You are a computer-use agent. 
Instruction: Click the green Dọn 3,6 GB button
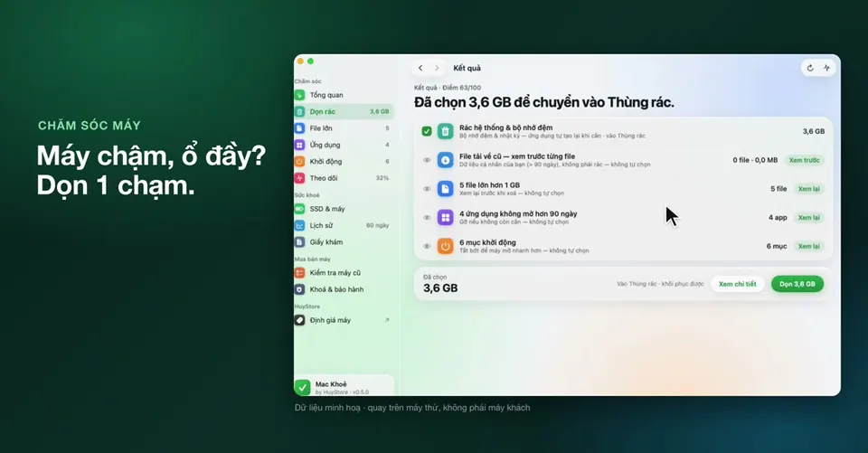797,284
